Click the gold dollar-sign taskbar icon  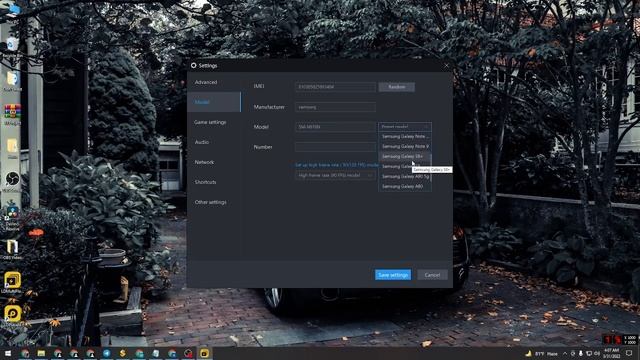coord(122,353)
